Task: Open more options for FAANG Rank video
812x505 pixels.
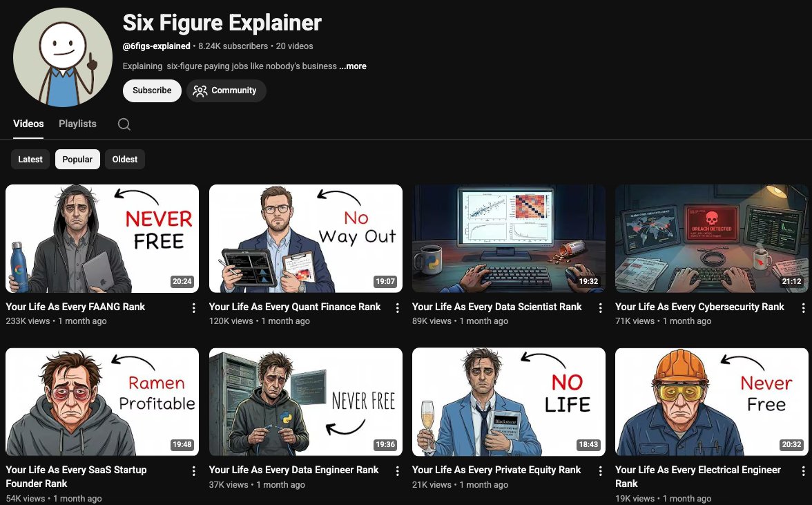Action: tap(193, 308)
